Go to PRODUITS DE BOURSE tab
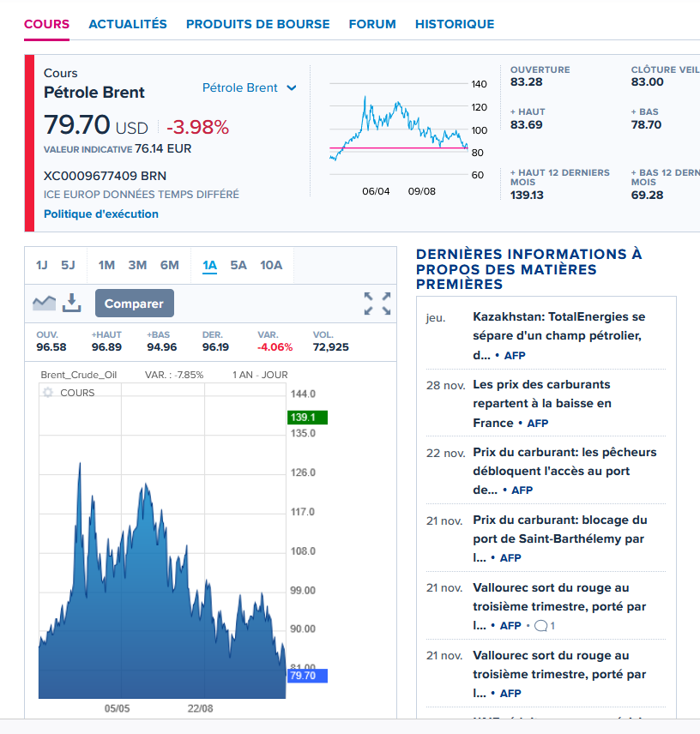 257,24
